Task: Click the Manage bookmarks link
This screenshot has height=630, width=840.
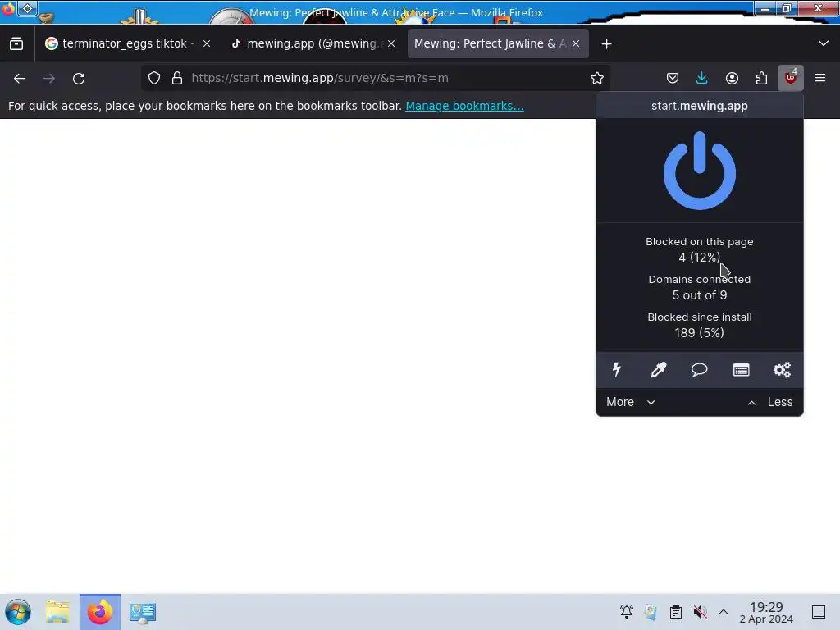Action: coord(464,106)
